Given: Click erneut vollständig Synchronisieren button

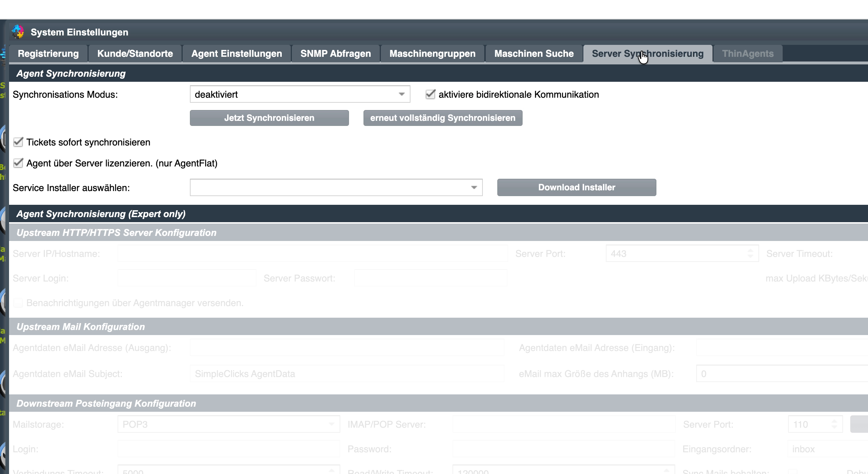Looking at the screenshot, I should point(443,118).
